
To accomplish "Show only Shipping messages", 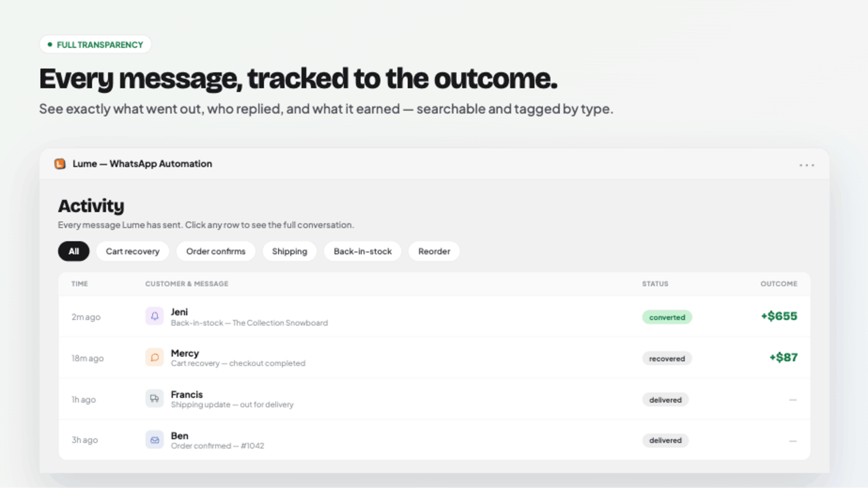I will tap(290, 251).
